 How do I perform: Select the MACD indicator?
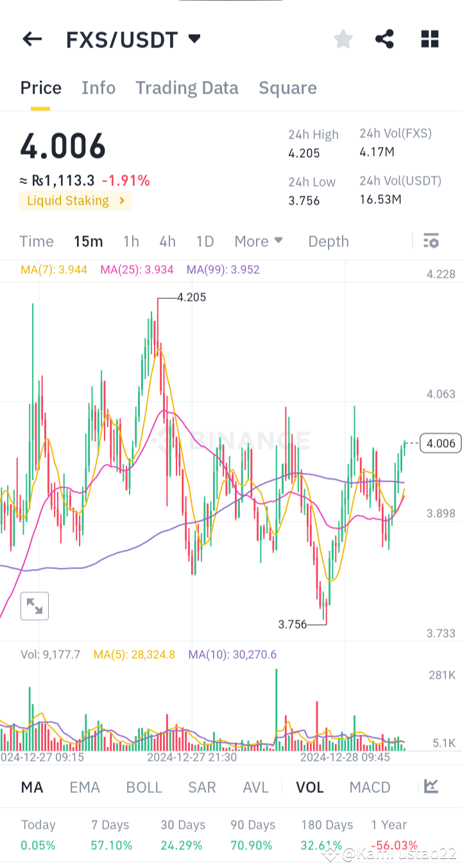pos(370,787)
